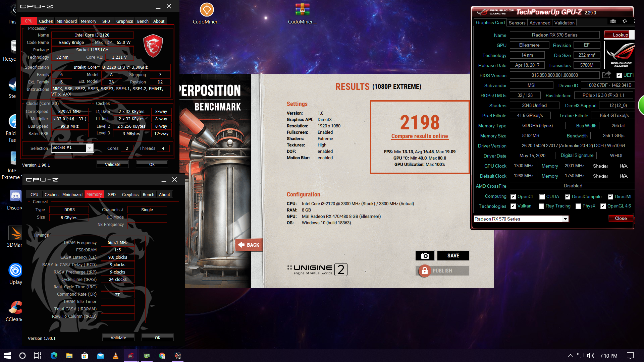Open SPD tab in upper CPU-Z window
The image size is (644, 362).
[x=106, y=21]
